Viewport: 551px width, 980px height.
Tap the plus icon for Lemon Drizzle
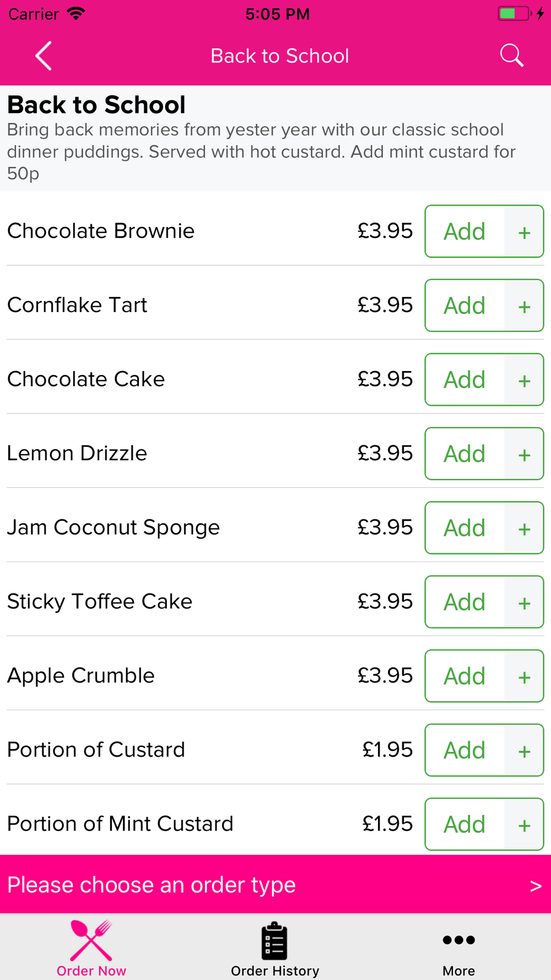[x=524, y=454]
